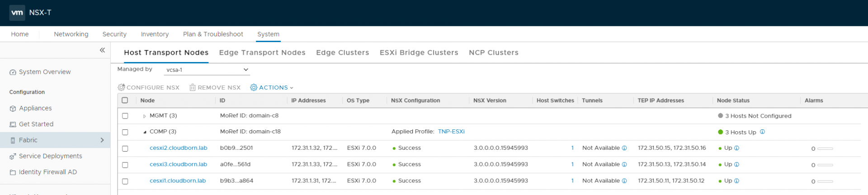Click tunnels info icon for cesxi2 row
Screen dimensions: 868x195
pos(624,148)
